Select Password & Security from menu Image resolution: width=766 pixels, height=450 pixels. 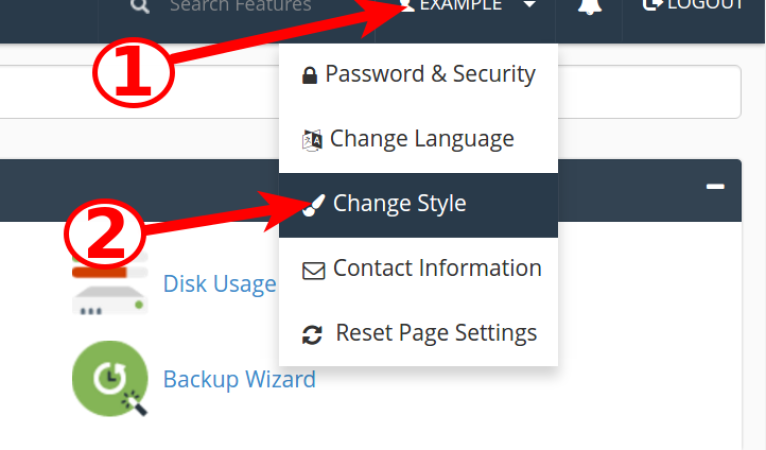pos(418,75)
